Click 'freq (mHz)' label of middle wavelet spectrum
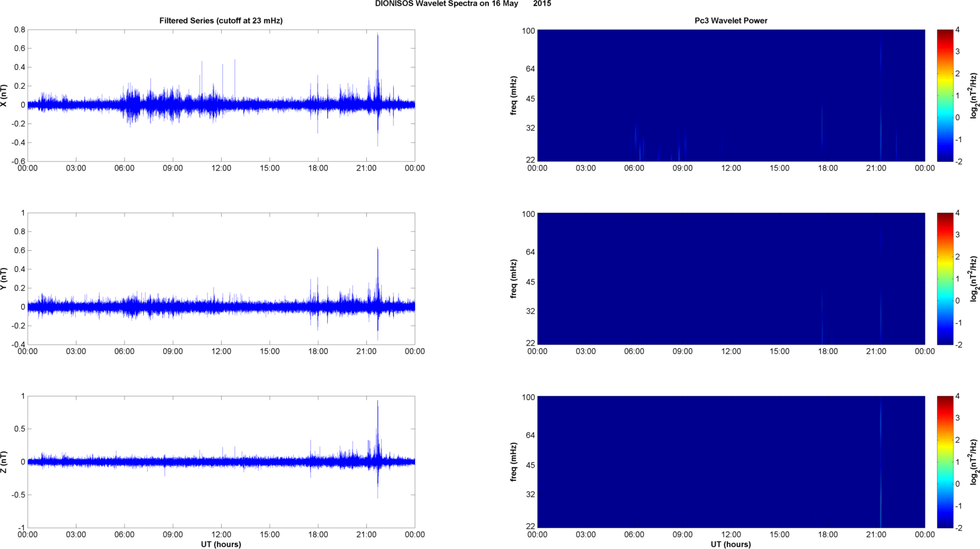980x549 pixels. 514,279
